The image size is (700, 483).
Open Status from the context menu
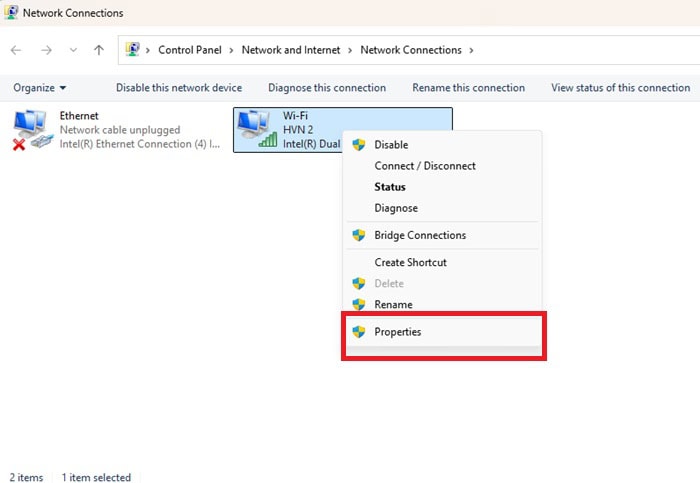point(390,187)
